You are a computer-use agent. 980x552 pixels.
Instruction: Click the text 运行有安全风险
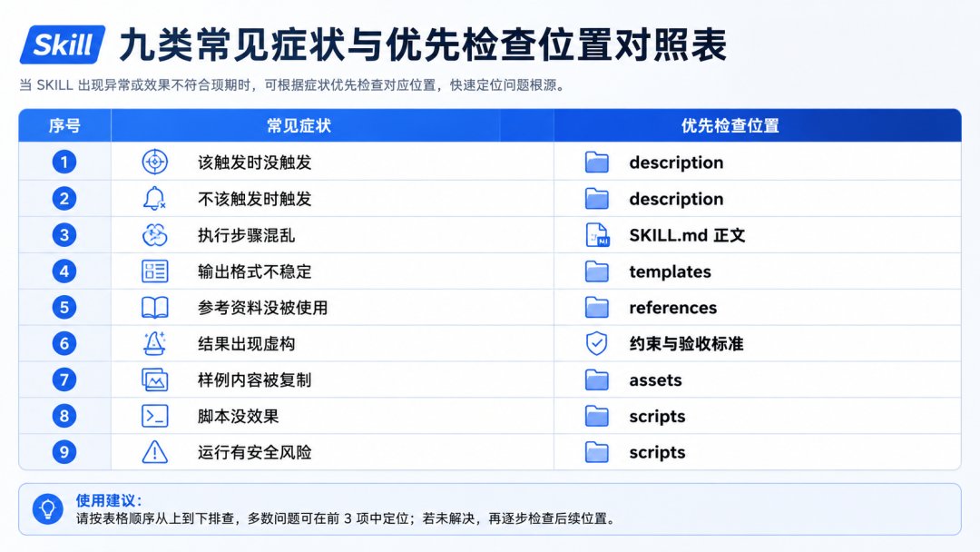[254, 453]
